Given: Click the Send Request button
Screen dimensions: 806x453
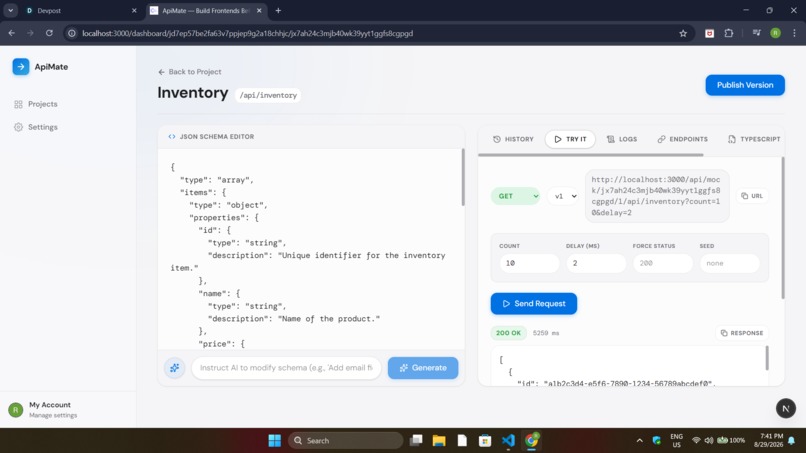Looking at the screenshot, I should tap(534, 303).
